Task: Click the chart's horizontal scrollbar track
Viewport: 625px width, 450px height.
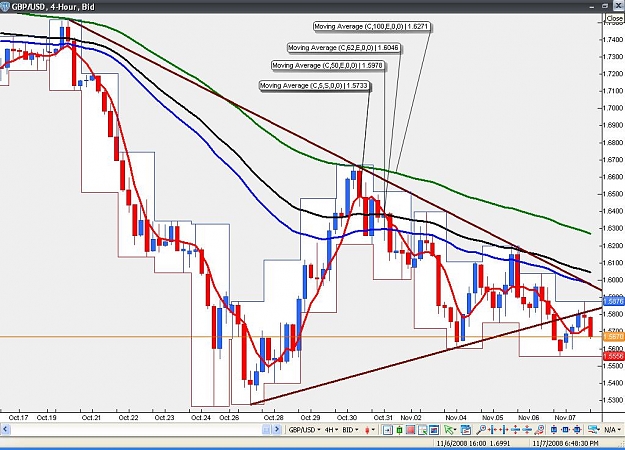Action: [136, 430]
